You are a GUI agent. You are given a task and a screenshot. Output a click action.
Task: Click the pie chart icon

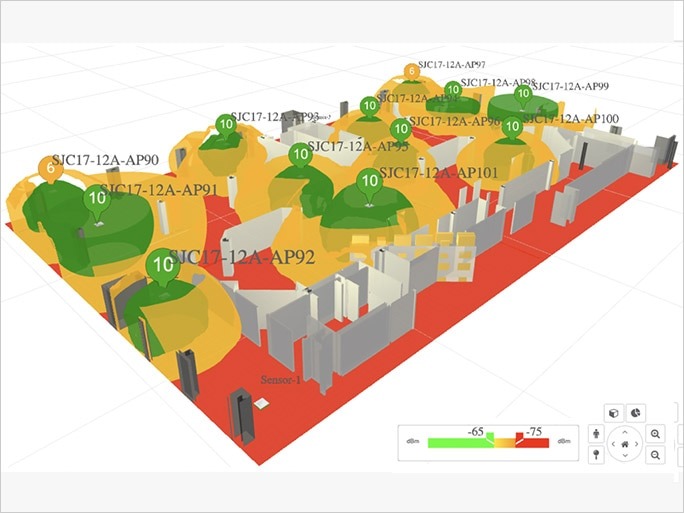636,413
